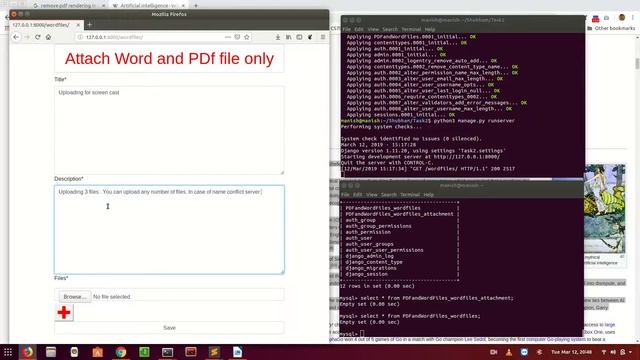Open File menu in upper terminal
This screenshot has width=640, height=360.
point(347,29)
